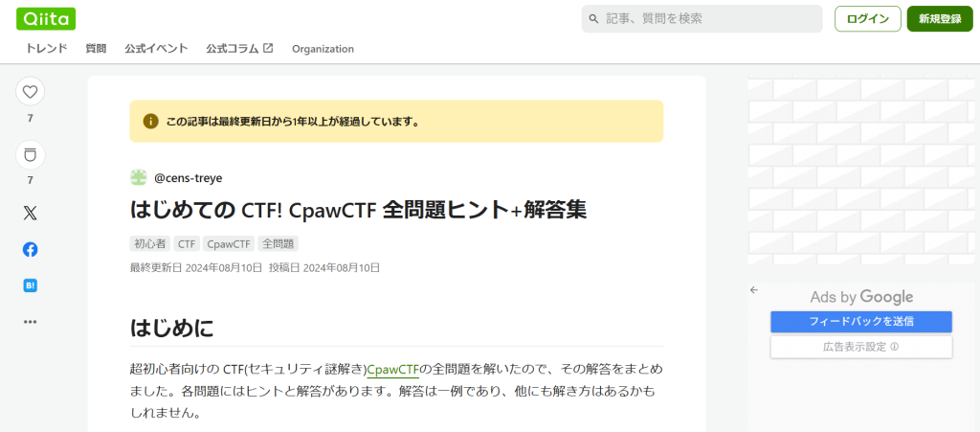The width and height of the screenshot is (980, 432).
Task: Click the author avatar icon
Action: coord(138,177)
